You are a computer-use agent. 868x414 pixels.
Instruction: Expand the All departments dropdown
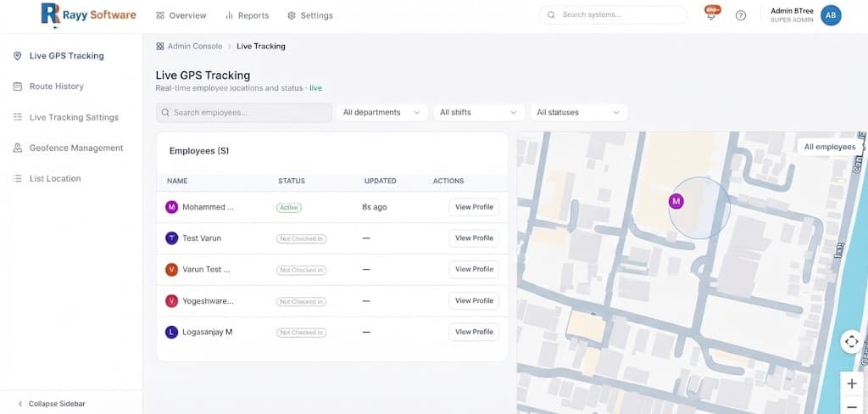click(x=382, y=113)
